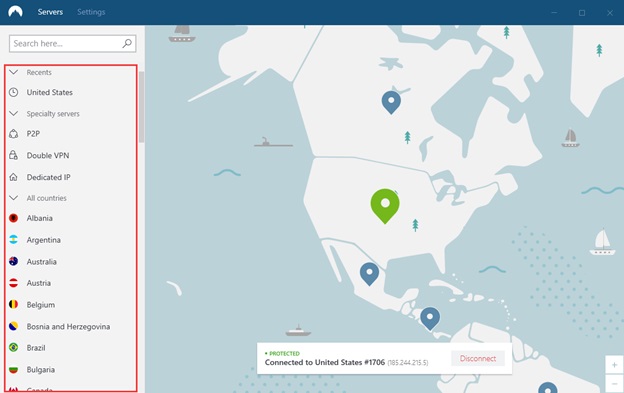Image resolution: width=624 pixels, height=393 pixels.
Task: Click the Australia flag icon
Action: 14,261
